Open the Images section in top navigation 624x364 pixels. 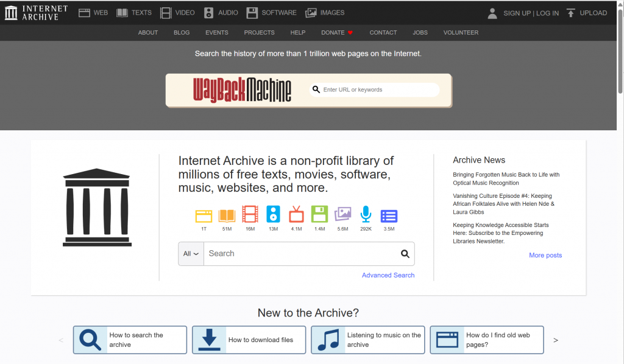click(x=325, y=13)
